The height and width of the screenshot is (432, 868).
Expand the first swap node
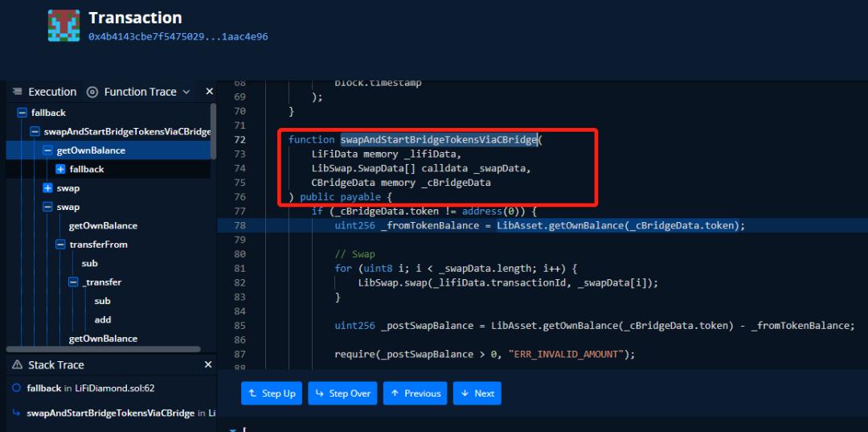click(x=47, y=188)
